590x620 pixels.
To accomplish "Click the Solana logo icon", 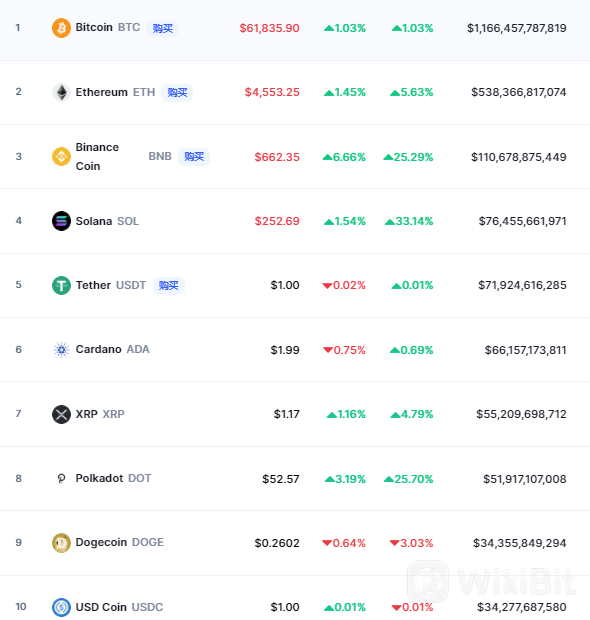I will (61, 221).
